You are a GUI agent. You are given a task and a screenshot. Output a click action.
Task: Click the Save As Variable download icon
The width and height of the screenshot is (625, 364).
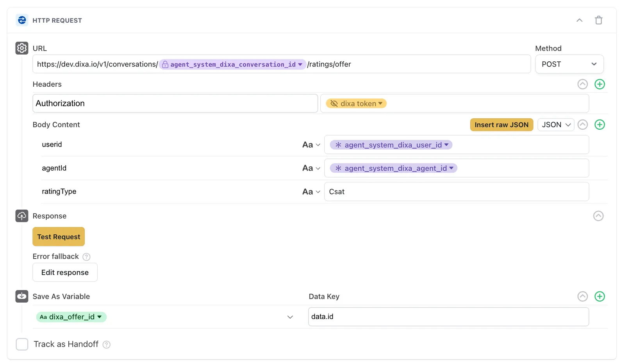[22, 296]
